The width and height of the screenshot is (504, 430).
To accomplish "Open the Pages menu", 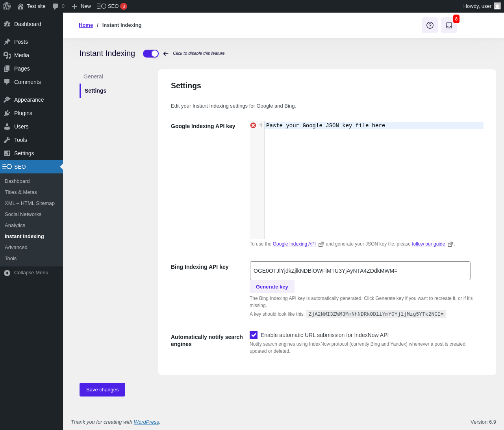I will (x=31, y=69).
